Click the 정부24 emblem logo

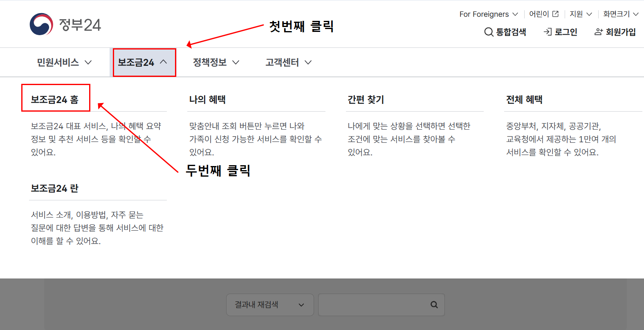41,25
